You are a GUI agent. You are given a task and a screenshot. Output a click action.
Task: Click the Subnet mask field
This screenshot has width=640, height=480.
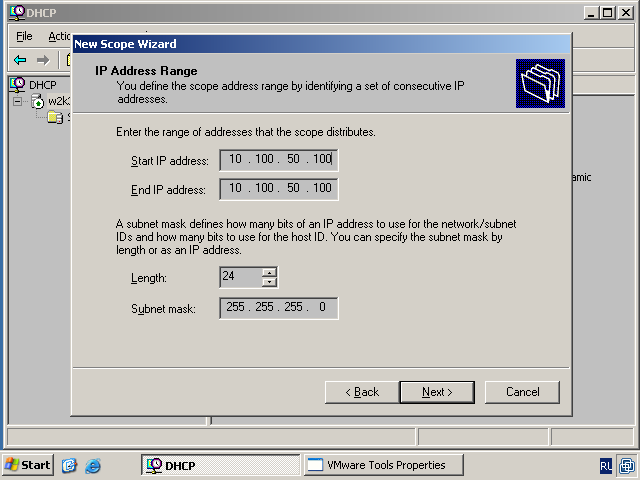point(279,308)
